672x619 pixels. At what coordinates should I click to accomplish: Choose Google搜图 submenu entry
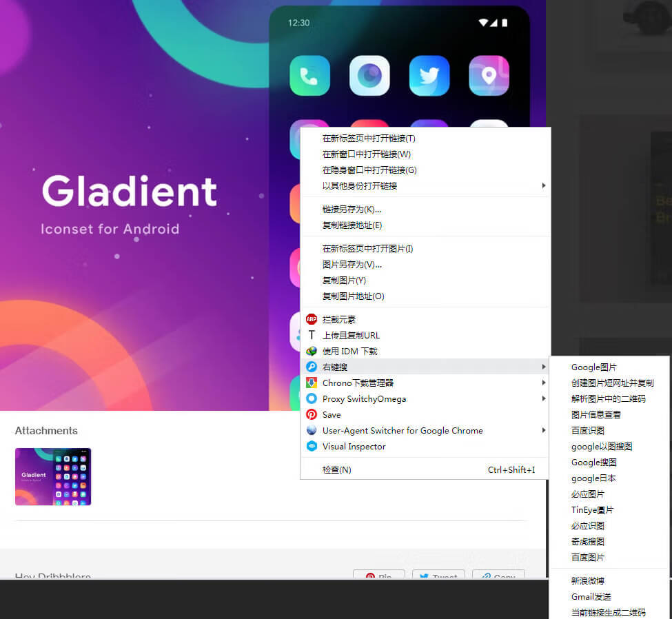609,463
